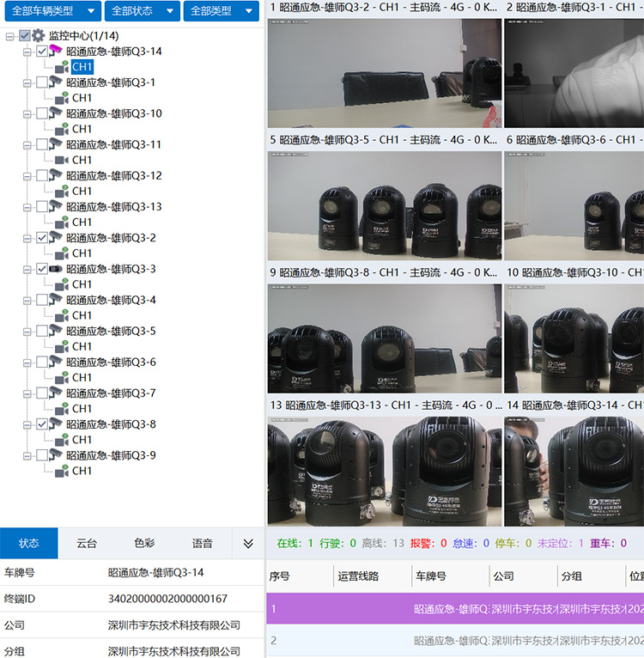Uncheck the checkbox for 昭通应急-雄师Q3-2
The width and height of the screenshot is (644, 658).
point(42,238)
